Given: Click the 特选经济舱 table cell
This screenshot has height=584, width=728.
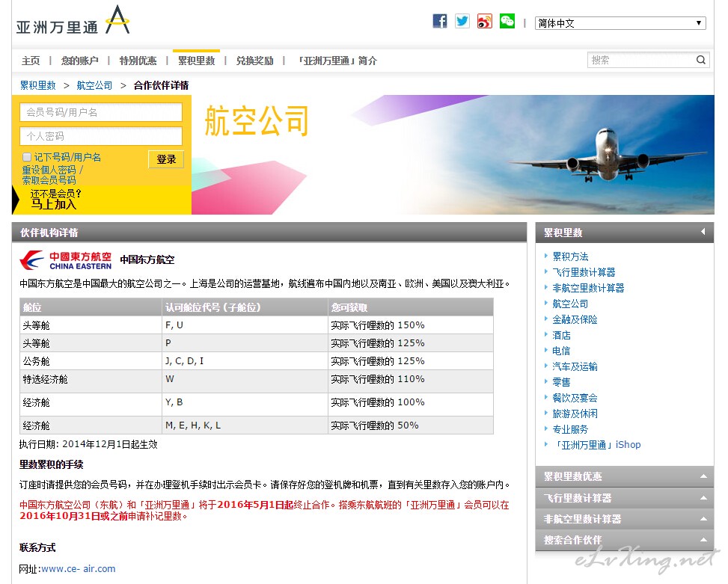Looking at the screenshot, I should 91,381.
